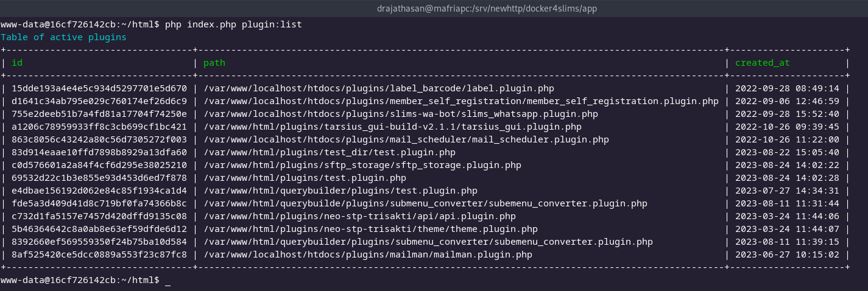Click the 'id' column header
868x291 pixels.
point(17,63)
